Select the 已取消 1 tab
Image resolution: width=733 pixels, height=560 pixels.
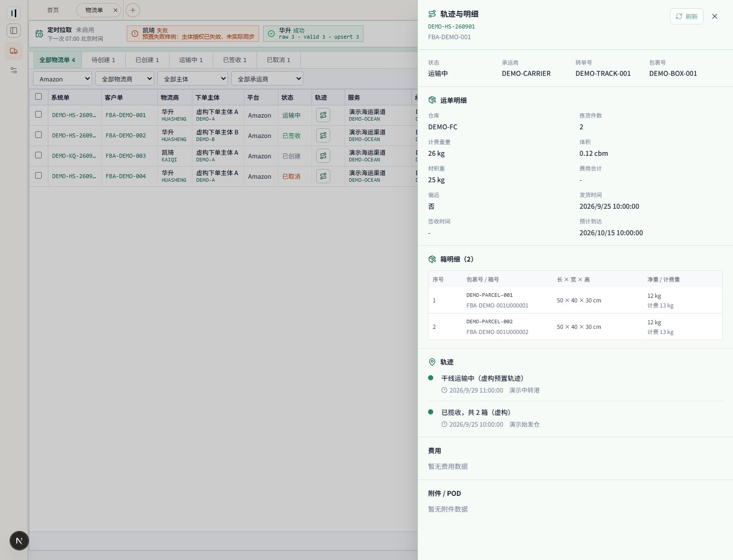[x=278, y=60]
